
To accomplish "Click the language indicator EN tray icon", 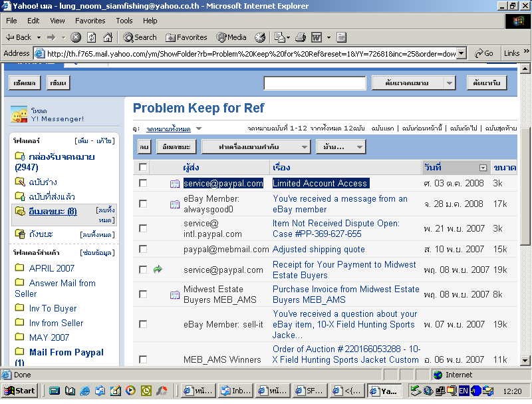I will click(x=464, y=391).
